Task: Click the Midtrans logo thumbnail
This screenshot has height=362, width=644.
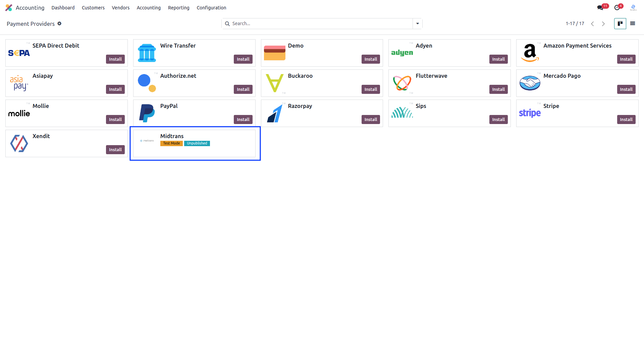Action: point(147,141)
